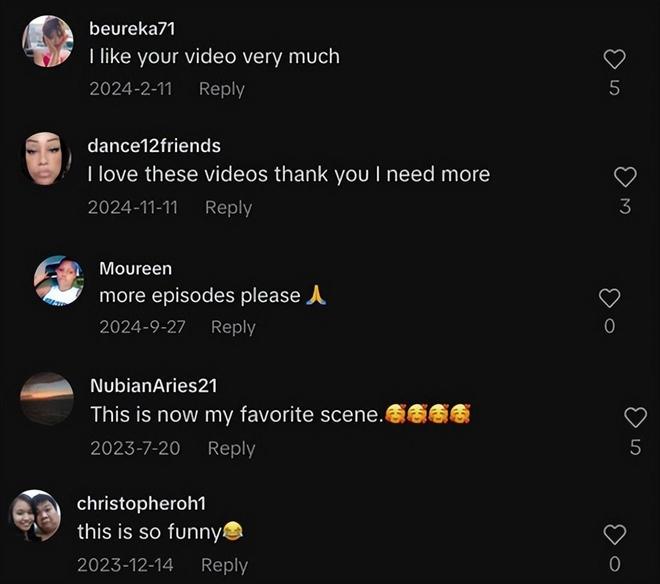Reply to NubianAries21's comment

pyautogui.click(x=232, y=448)
